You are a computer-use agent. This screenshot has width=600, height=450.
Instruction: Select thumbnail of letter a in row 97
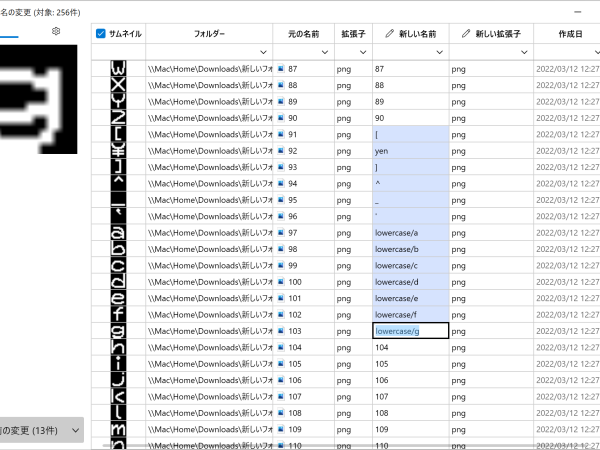pyautogui.click(x=118, y=232)
